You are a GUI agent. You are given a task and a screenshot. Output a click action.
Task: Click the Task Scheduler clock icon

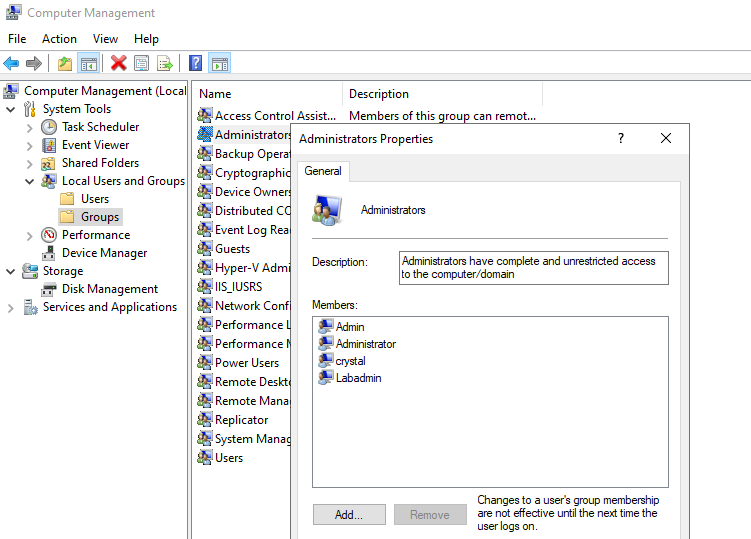pos(49,127)
